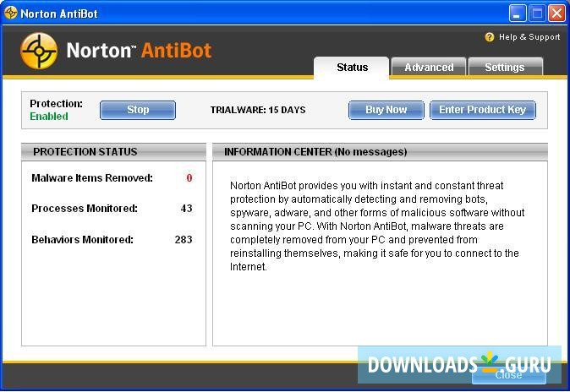Close the window with the red X
570x392 pixels.
556,14
